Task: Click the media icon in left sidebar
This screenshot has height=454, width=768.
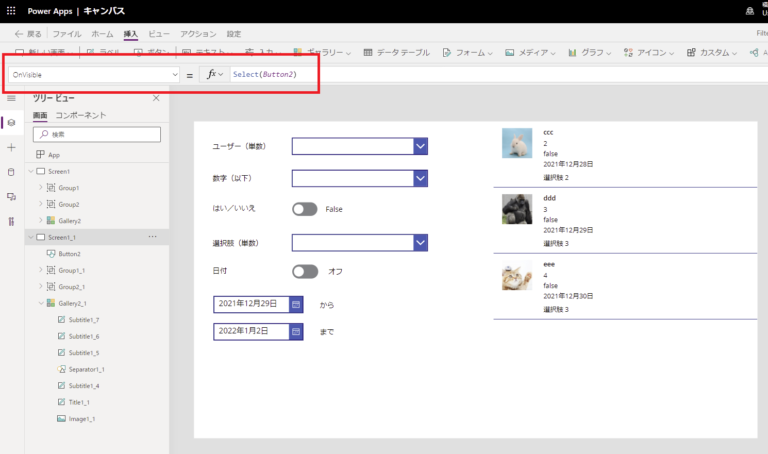Action: coord(11,197)
